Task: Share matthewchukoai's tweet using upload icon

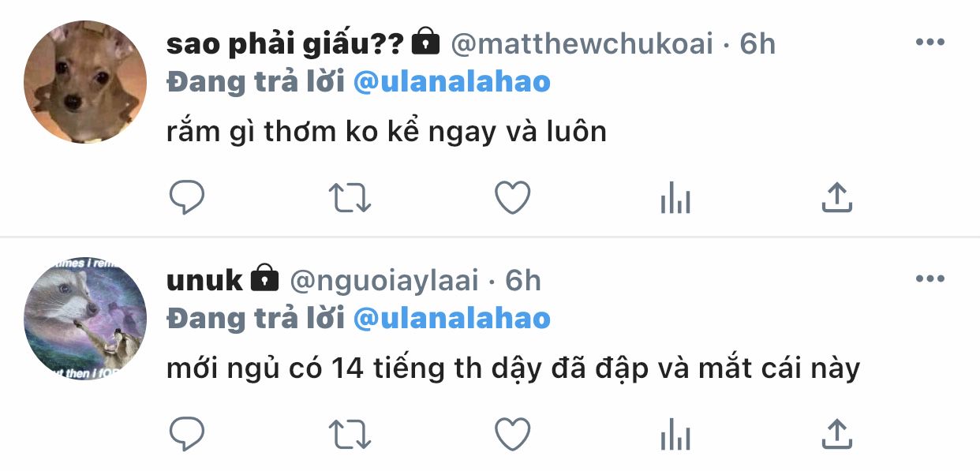Action: click(836, 198)
